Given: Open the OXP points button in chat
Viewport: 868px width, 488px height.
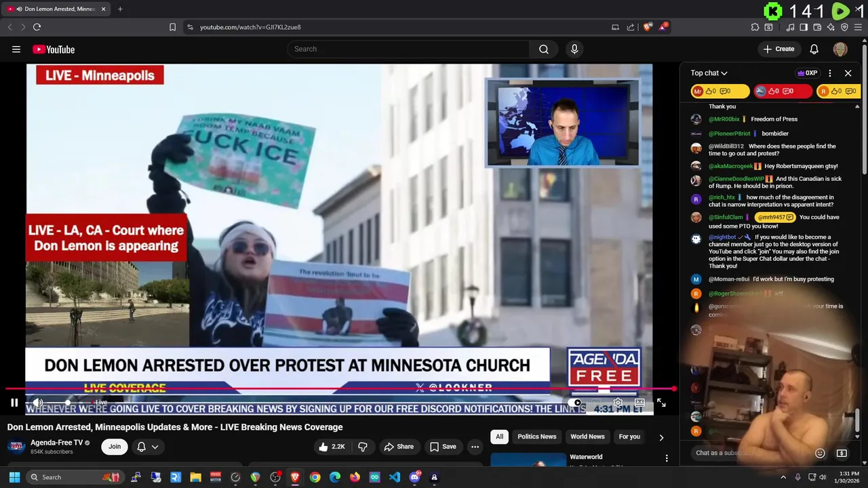Looking at the screenshot, I should click(807, 73).
